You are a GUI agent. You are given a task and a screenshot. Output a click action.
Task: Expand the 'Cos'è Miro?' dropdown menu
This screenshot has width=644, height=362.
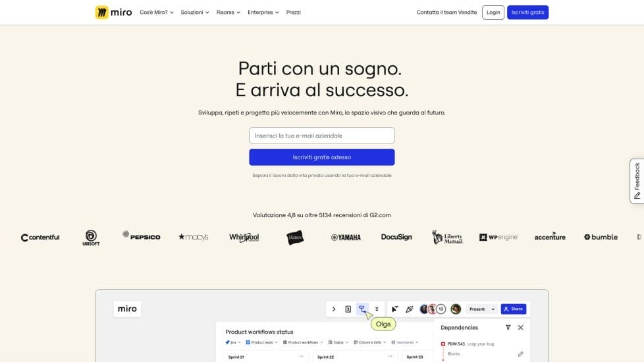click(157, 13)
